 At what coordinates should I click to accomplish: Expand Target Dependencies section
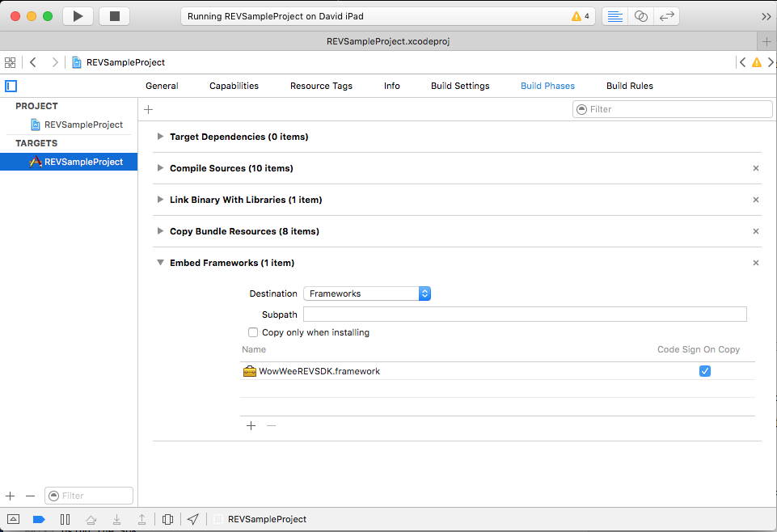pyautogui.click(x=160, y=136)
